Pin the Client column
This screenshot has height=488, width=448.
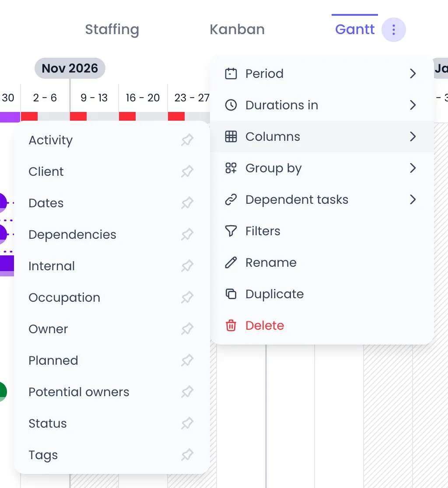point(187,171)
